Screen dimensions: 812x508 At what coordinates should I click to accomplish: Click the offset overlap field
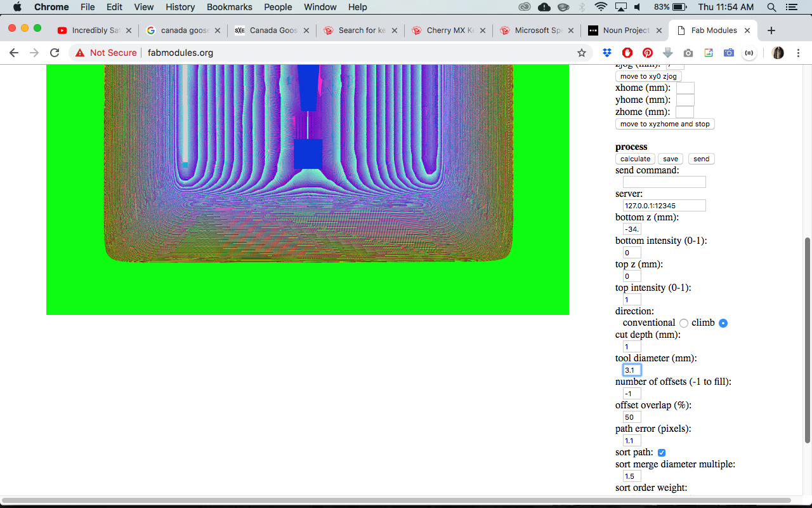click(632, 417)
